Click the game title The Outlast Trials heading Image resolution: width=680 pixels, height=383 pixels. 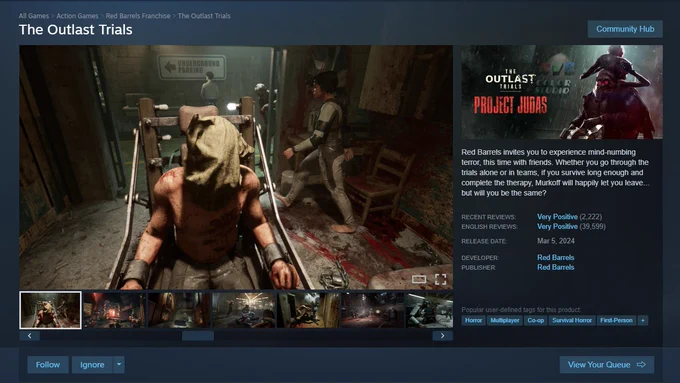tap(75, 29)
